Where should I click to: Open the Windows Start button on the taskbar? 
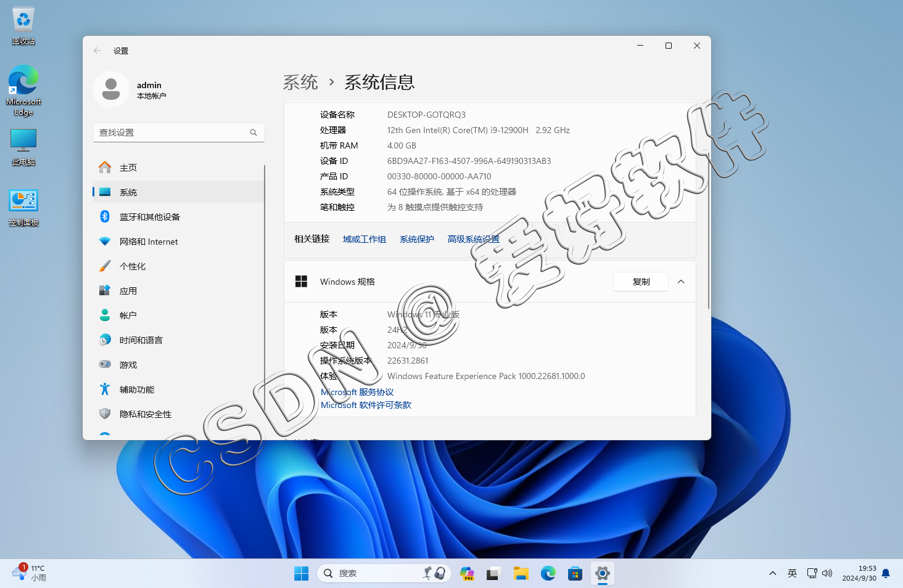click(302, 573)
